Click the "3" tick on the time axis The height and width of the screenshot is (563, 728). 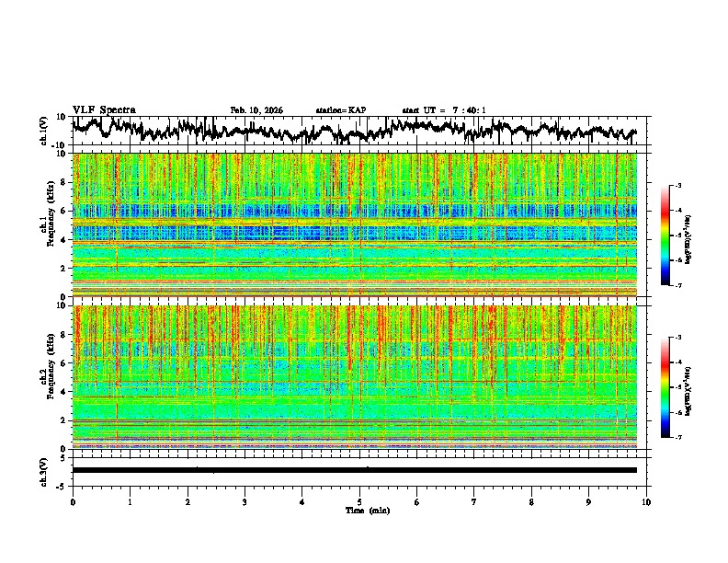[245, 502]
